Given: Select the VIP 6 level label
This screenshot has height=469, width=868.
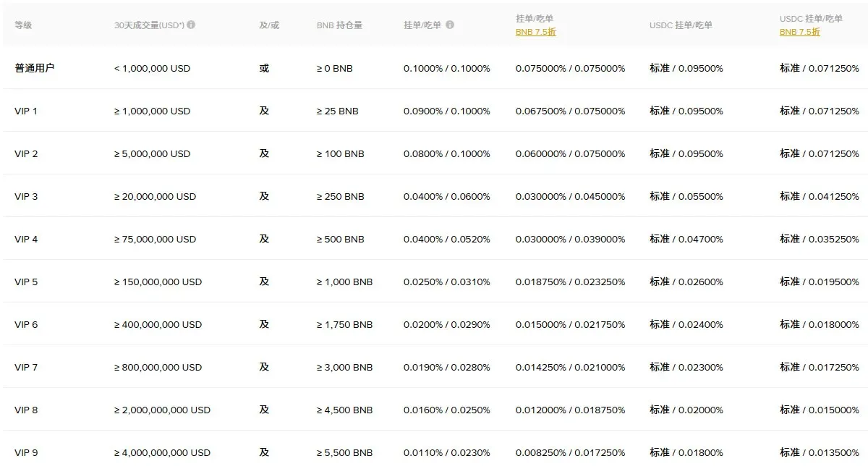Looking at the screenshot, I should (26, 324).
